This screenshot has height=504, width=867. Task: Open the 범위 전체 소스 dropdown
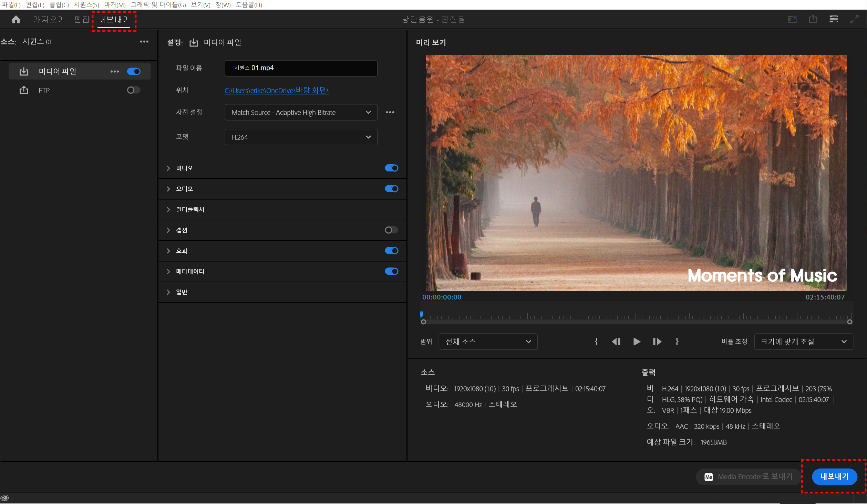tap(488, 342)
